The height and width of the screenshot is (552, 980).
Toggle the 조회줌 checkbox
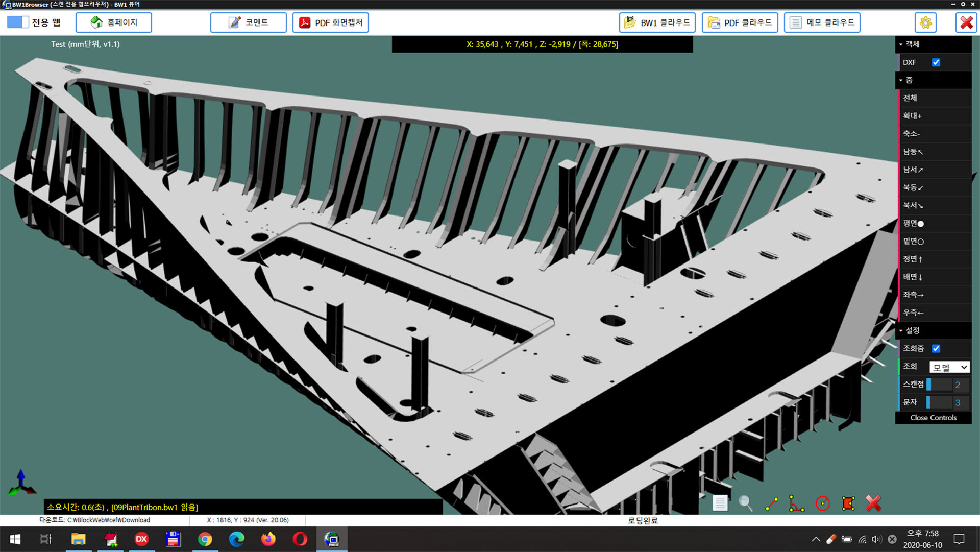pyautogui.click(x=936, y=348)
